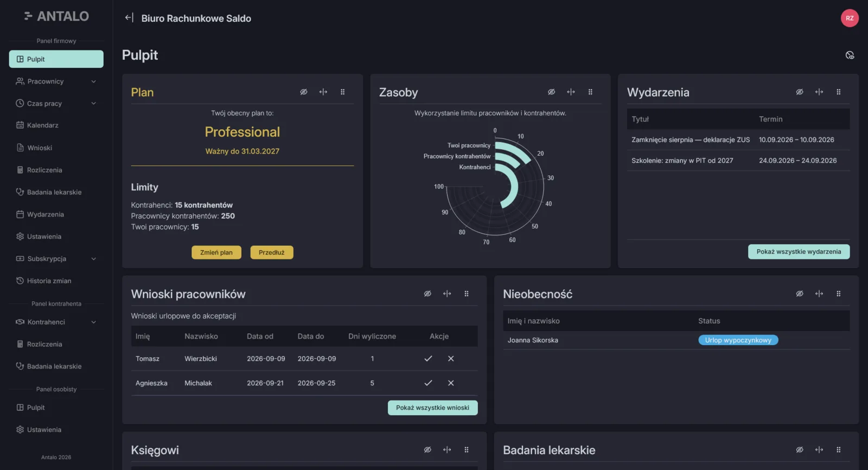This screenshot has width=868, height=470.
Task: Expand the Subskrypcja sidebar section
Action: pos(56,259)
